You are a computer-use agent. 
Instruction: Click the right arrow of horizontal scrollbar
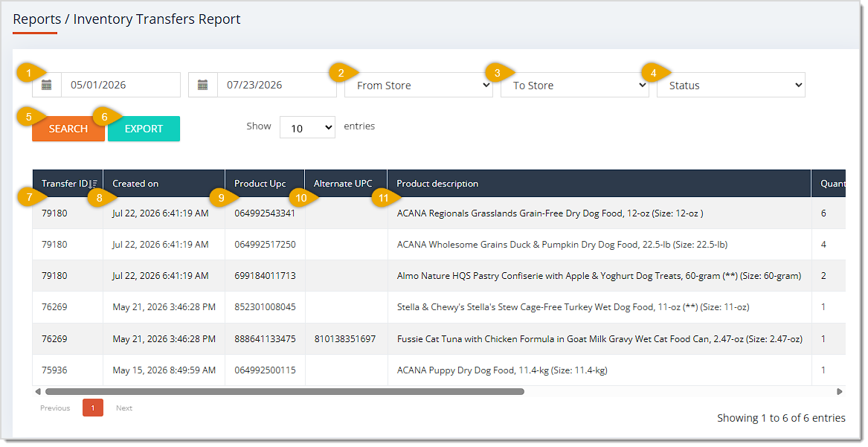[840, 392]
